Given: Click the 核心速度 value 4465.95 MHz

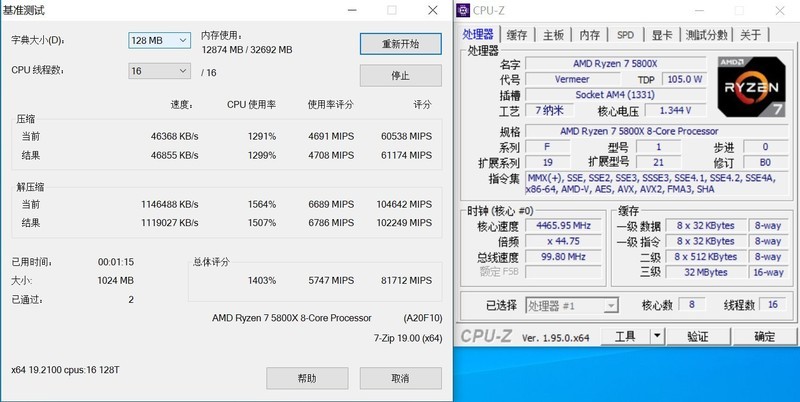Looking at the screenshot, I should (563, 225).
